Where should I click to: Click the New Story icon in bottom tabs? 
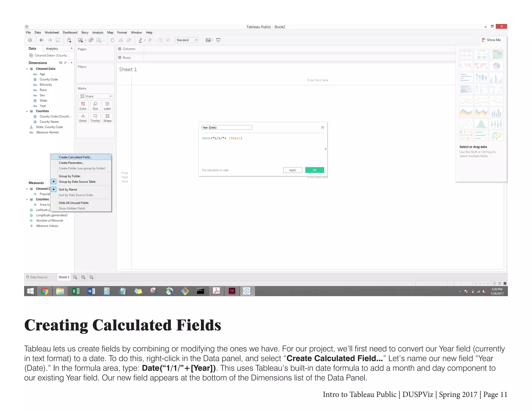91,277
